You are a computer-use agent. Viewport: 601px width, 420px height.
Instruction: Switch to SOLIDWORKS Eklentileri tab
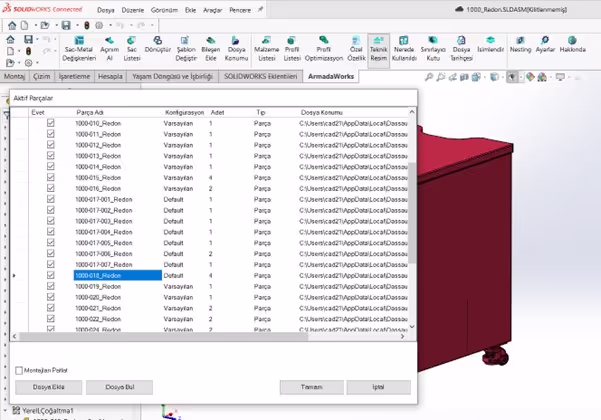[261, 76]
